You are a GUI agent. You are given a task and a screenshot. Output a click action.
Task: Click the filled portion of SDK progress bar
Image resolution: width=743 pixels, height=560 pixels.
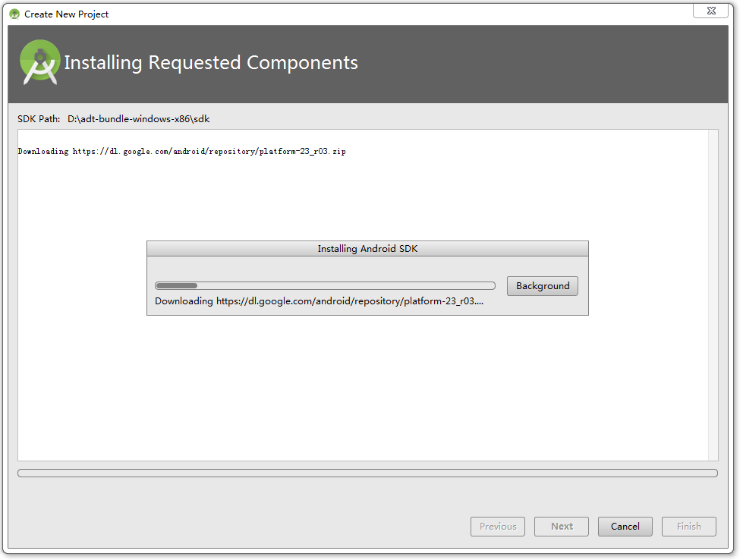(176, 285)
